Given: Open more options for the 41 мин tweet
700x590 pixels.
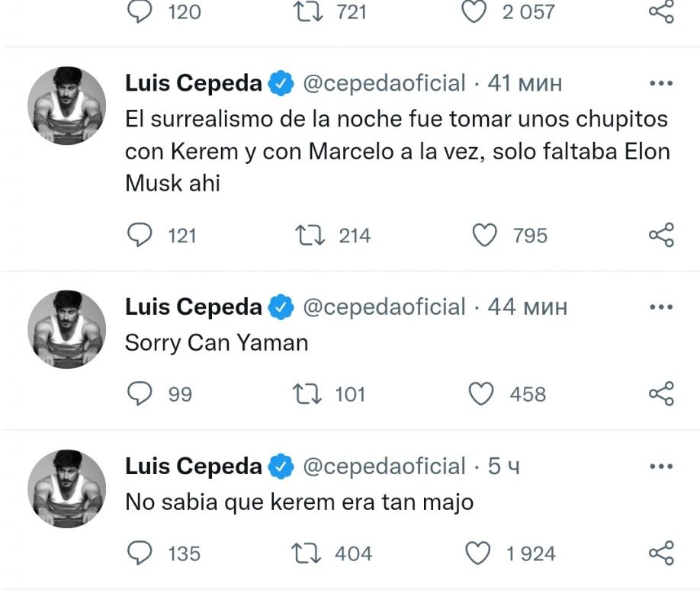Looking at the screenshot, I should [660, 83].
